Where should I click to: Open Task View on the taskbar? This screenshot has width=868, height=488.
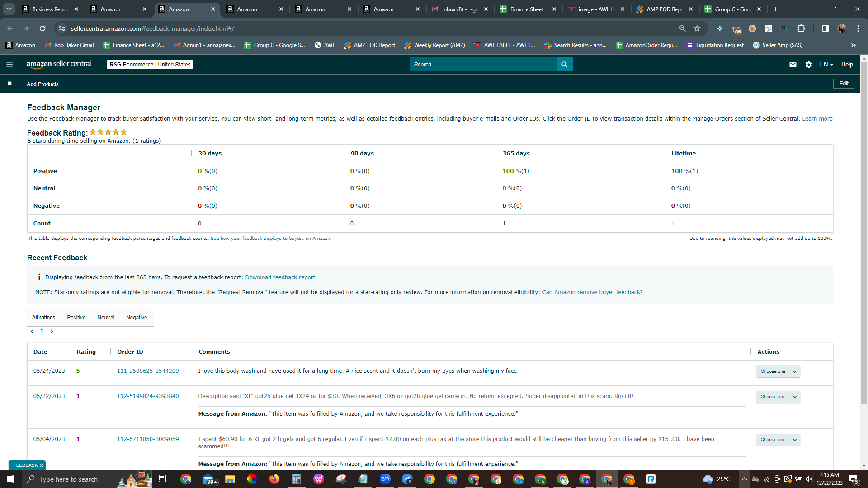(x=163, y=479)
